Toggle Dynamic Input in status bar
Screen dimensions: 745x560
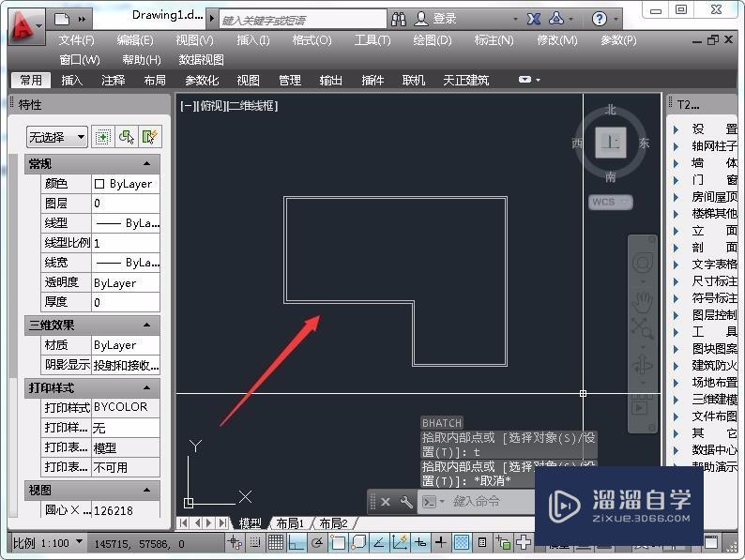click(x=420, y=542)
